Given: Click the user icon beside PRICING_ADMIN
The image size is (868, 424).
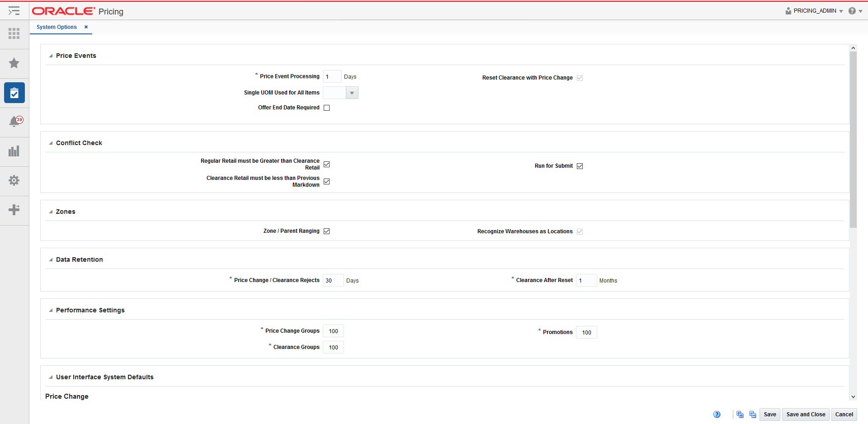Looking at the screenshot, I should [x=788, y=11].
